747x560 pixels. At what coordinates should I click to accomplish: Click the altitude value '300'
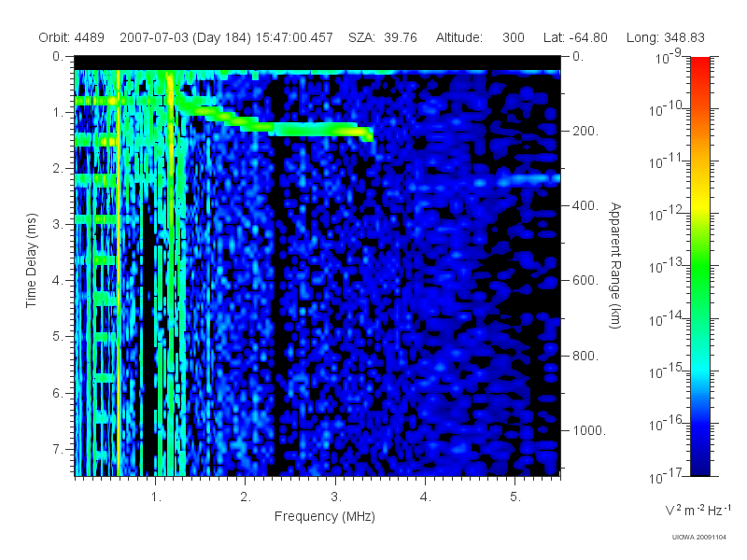[513, 37]
